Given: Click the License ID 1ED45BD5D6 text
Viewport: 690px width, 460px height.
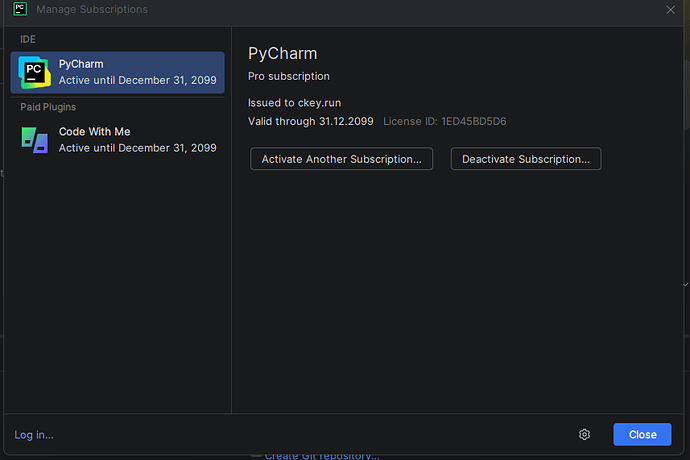Looking at the screenshot, I should pyautogui.click(x=444, y=121).
